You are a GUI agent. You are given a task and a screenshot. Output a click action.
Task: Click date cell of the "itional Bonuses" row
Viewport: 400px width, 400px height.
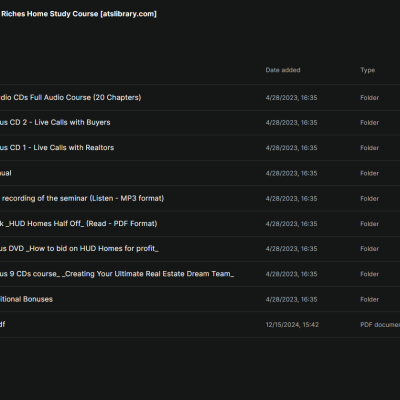[291, 299]
